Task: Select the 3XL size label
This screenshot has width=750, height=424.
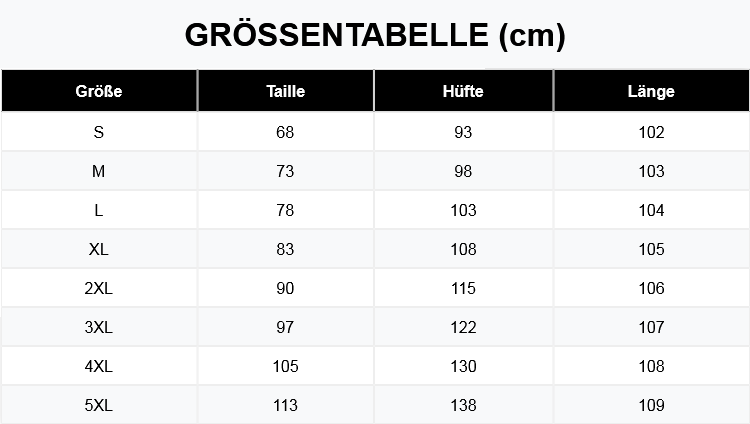Action: pyautogui.click(x=98, y=327)
